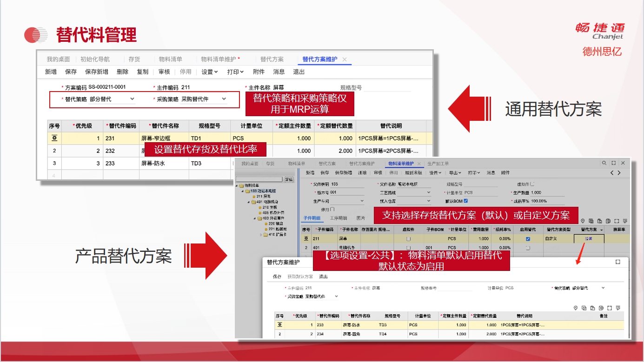Expand the 410 扩展卡 tree node
The image size is (644, 362).
click(261, 235)
